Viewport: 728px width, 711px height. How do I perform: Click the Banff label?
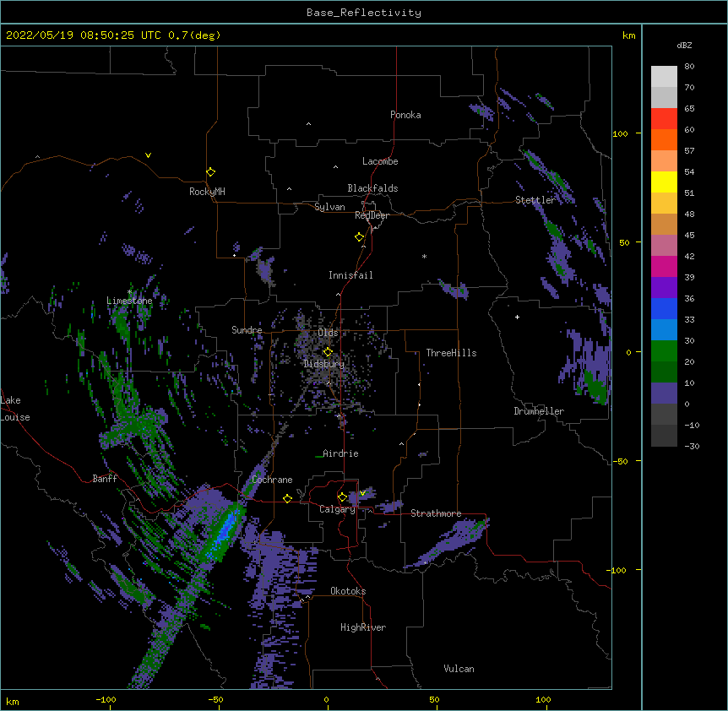click(x=105, y=479)
